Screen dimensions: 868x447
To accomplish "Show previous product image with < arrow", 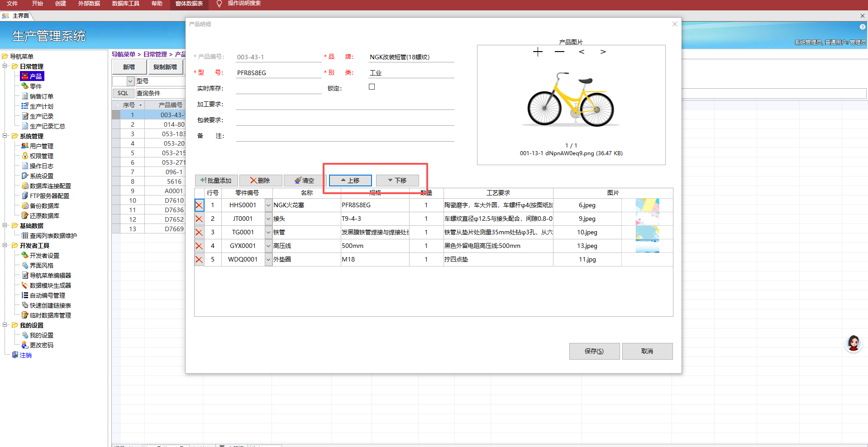I will (x=582, y=52).
